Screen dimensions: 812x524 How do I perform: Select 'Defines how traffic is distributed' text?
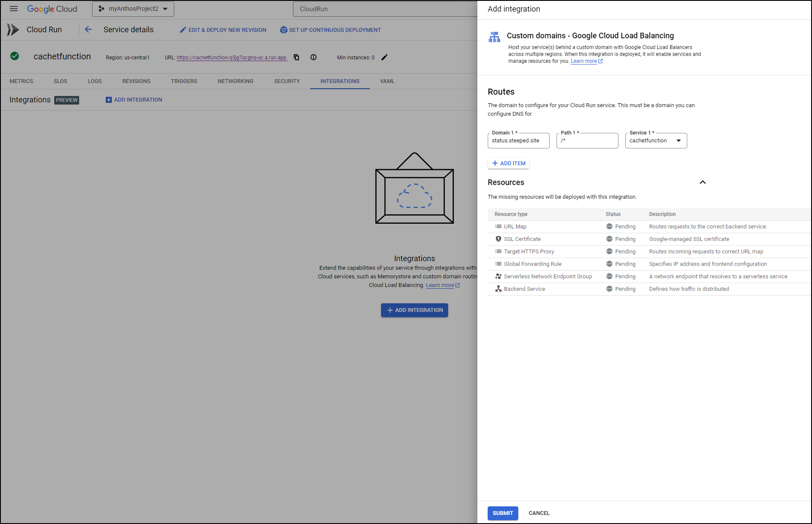click(x=689, y=289)
